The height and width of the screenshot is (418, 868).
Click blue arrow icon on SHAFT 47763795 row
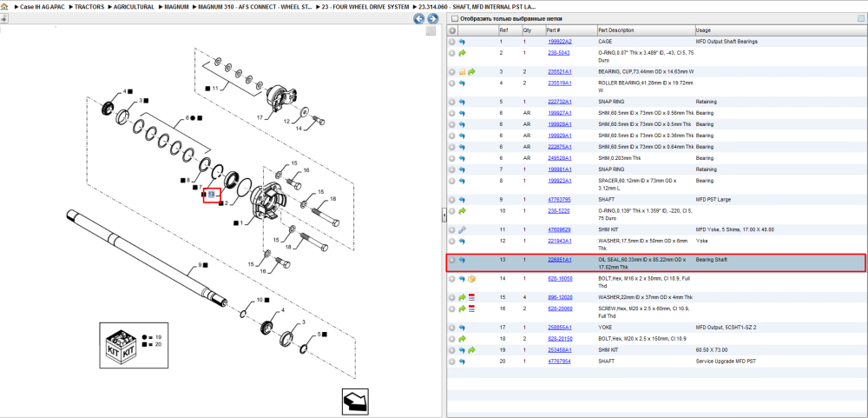tap(463, 199)
